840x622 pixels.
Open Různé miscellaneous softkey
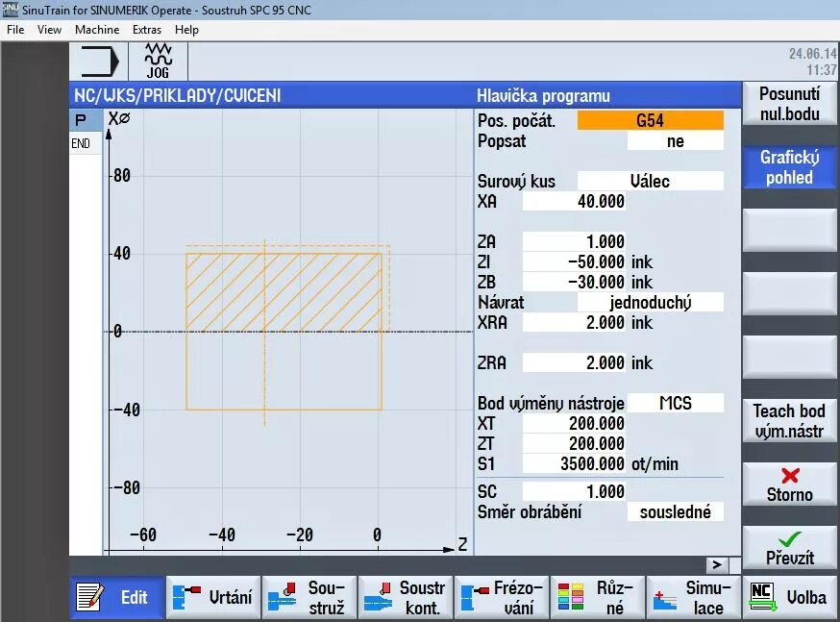coord(597,597)
